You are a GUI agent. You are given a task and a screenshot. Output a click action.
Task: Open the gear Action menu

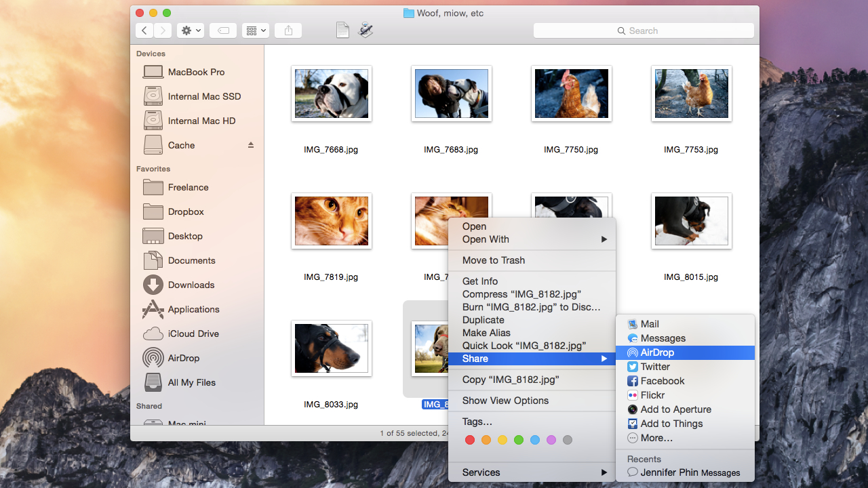point(191,30)
